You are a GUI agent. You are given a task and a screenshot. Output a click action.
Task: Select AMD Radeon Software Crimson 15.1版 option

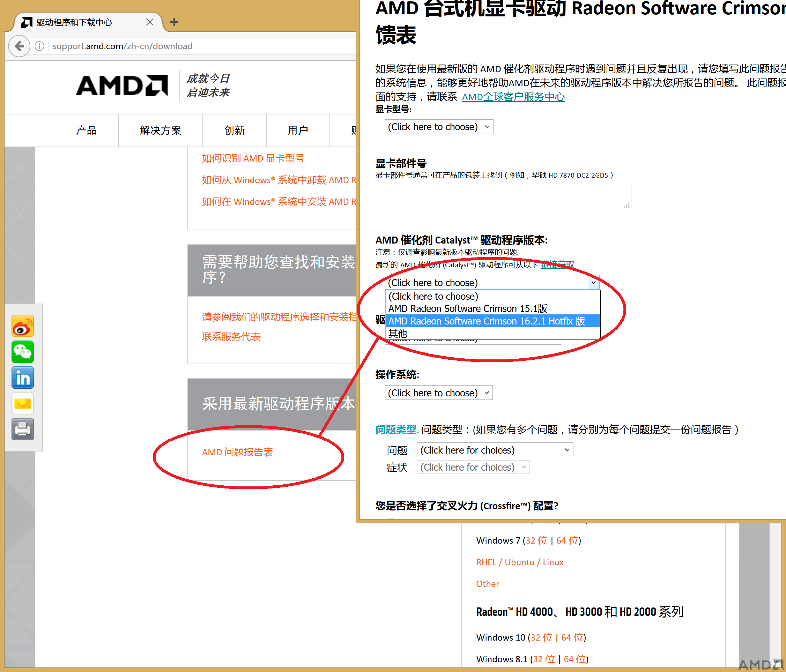(493, 309)
